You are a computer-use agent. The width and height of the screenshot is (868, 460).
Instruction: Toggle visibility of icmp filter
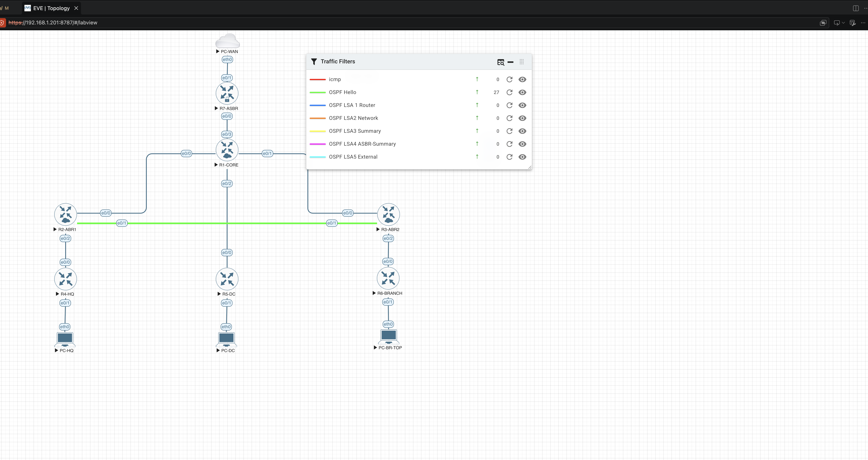pyautogui.click(x=522, y=79)
